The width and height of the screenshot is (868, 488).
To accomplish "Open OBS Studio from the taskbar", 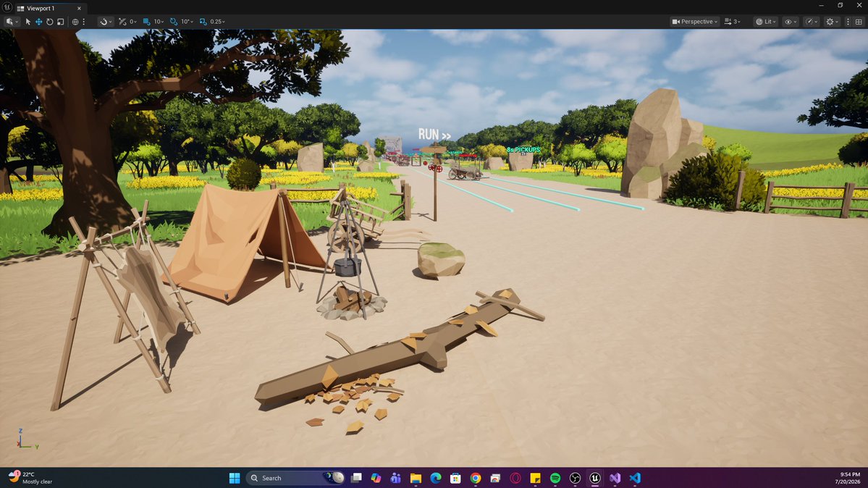I will coord(575,478).
